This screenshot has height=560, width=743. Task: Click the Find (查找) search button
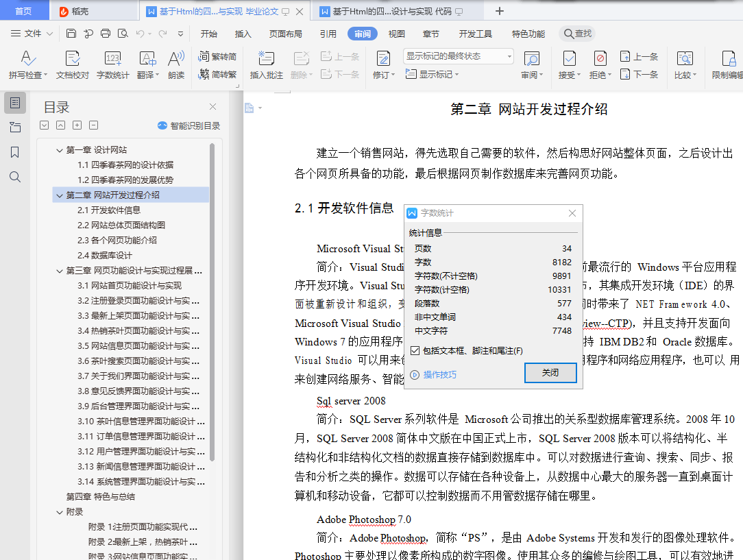(x=577, y=33)
